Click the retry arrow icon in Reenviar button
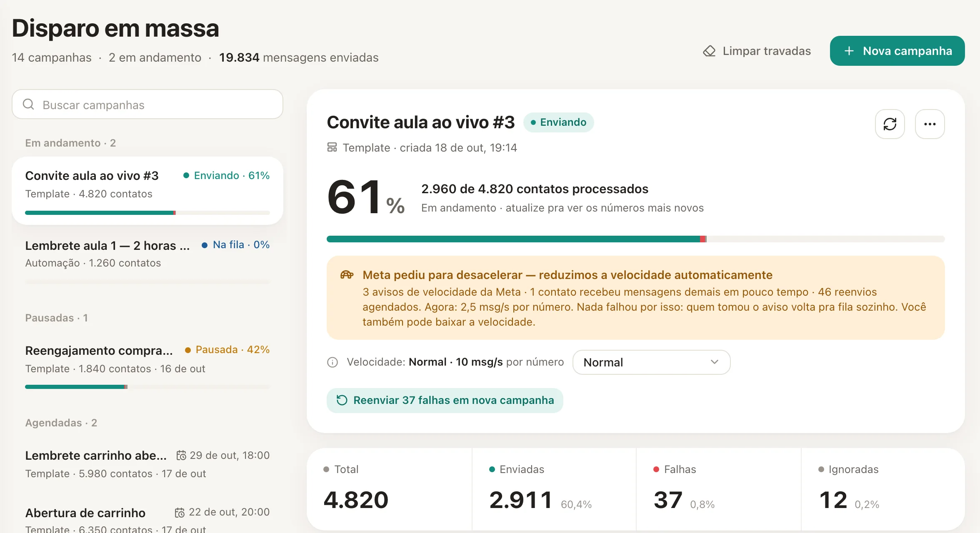980x533 pixels. (x=342, y=400)
